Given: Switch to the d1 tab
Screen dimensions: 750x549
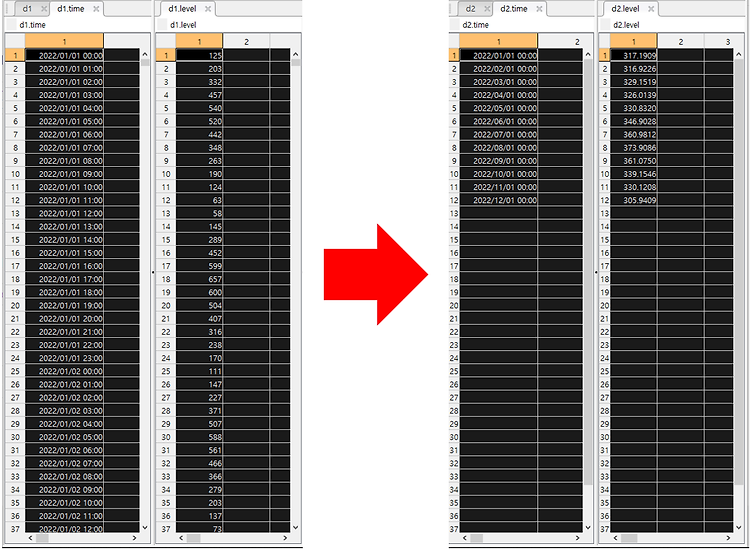Looking at the screenshot, I should [27, 9].
